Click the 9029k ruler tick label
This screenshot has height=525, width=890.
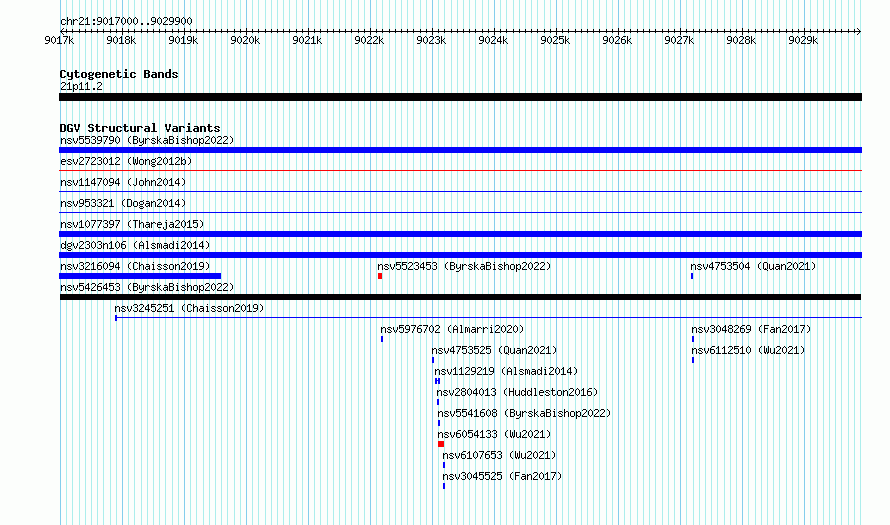(803, 40)
